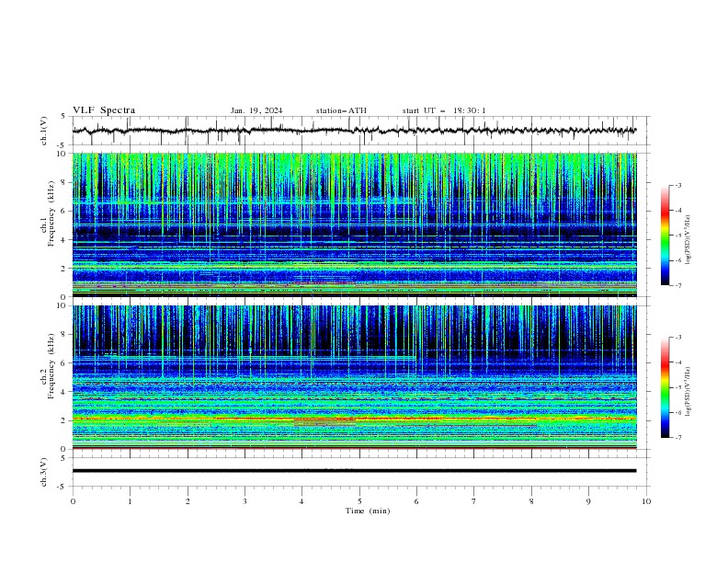Viewport: 728px width, 563px height.
Task: Click time axis tick label "1"
Action: tap(130, 501)
